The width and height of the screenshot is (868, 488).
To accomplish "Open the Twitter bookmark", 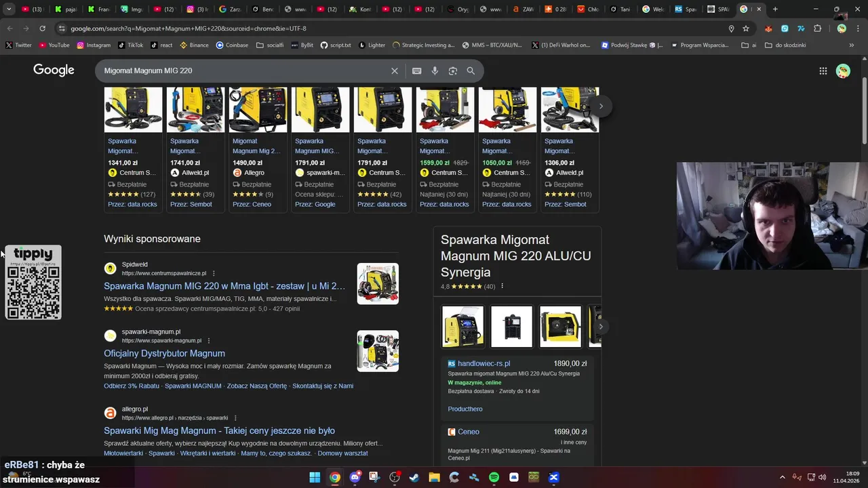I will [x=18, y=45].
